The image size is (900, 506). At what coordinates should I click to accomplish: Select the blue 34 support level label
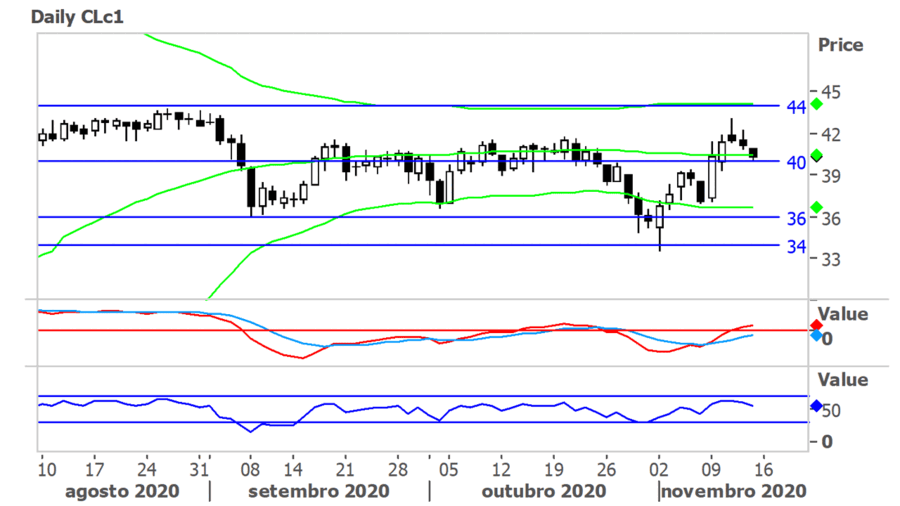coord(796,246)
